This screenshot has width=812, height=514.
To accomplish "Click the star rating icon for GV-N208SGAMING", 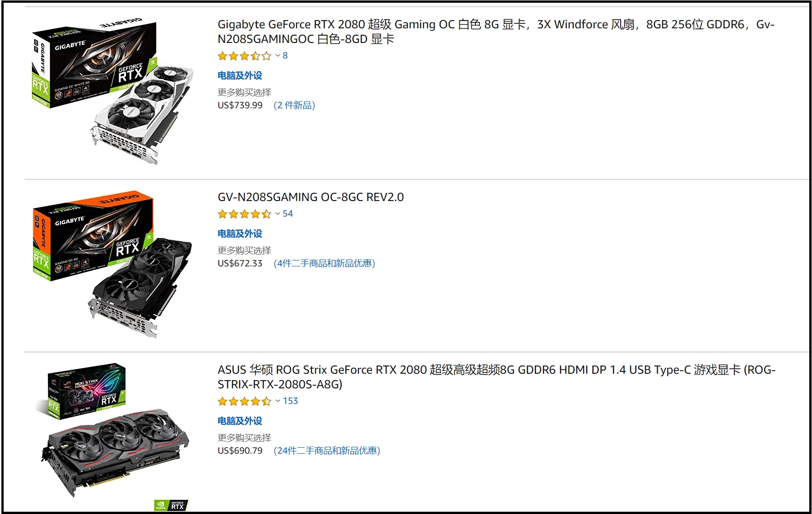I will (244, 214).
